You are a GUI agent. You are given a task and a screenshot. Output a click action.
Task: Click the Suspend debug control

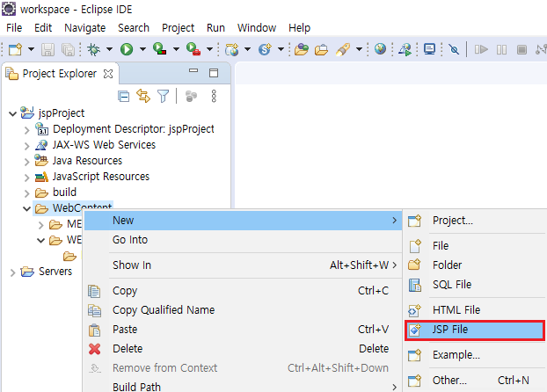(501, 49)
